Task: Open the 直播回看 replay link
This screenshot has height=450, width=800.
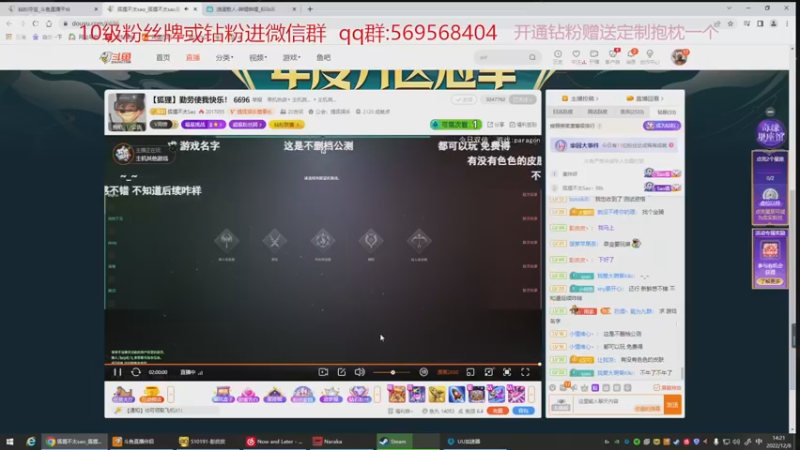Action: 645,98
